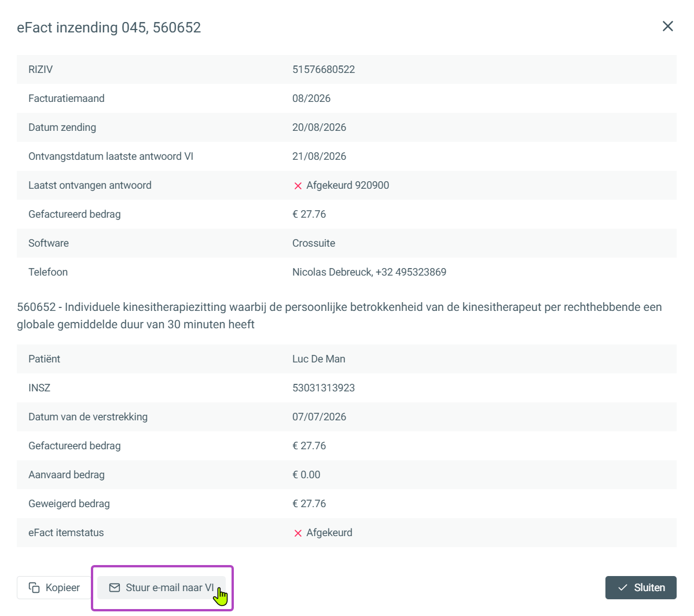694x616 pixels.
Task: Select the RIZIV number 51576680522
Action: point(324,69)
